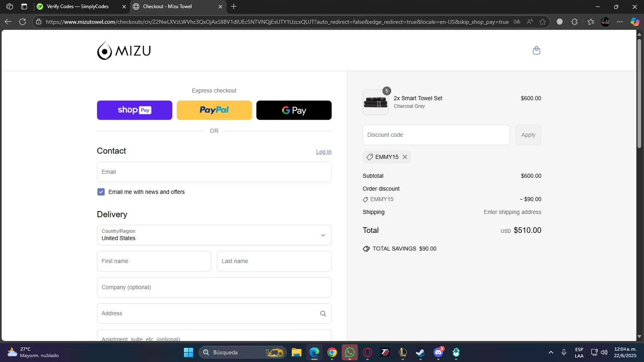Click the page vertical scrollbar thumb
This screenshot has width=644, height=362.
(x=639, y=94)
